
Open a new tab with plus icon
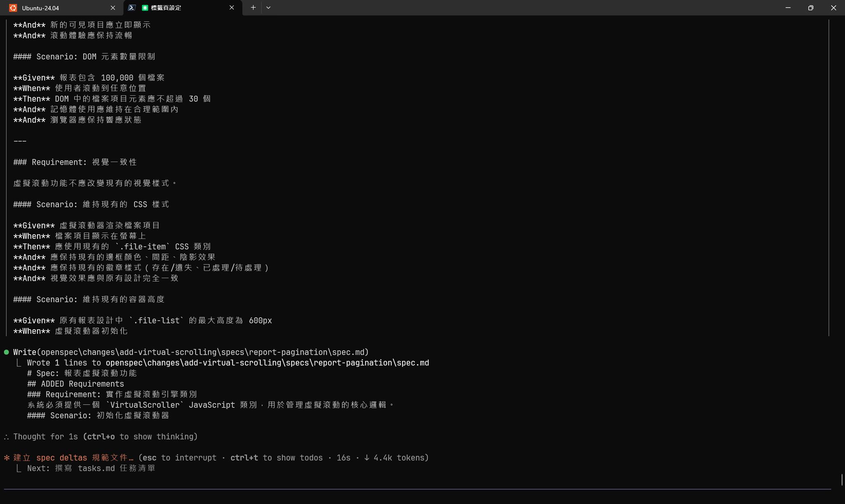pyautogui.click(x=253, y=8)
